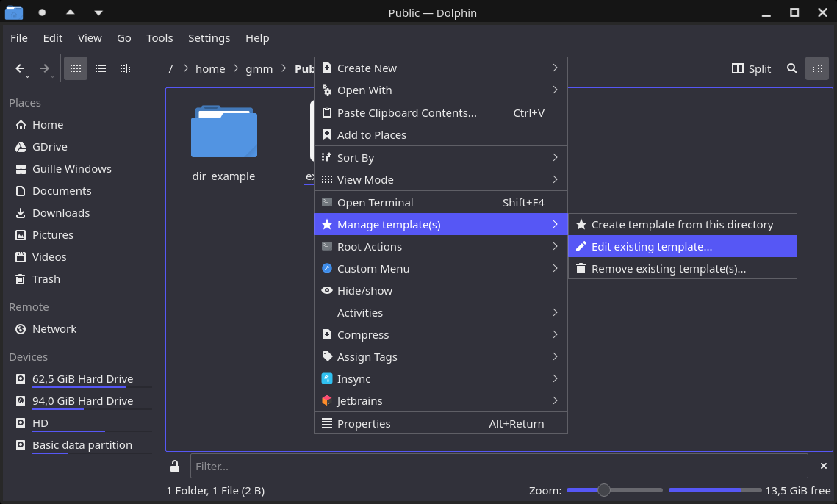Switch to the Details list view
Image resolution: width=837 pixels, height=504 pixels.
(x=101, y=68)
